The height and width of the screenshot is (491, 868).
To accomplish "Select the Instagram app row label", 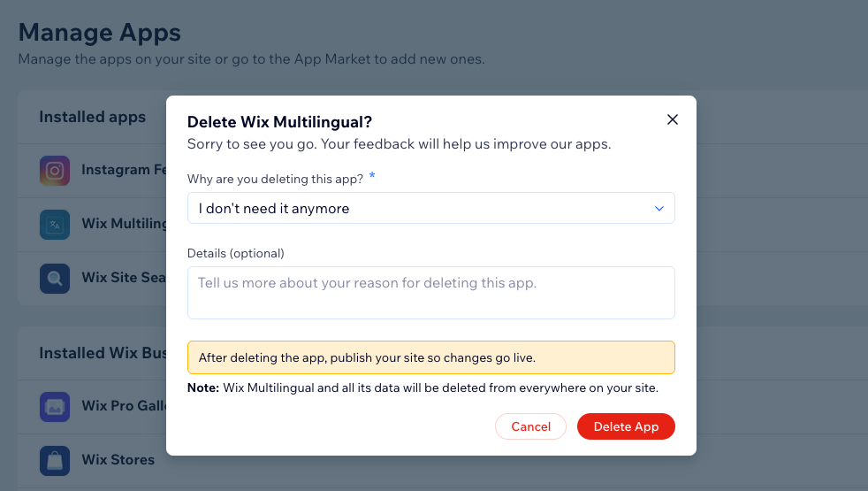I will click(124, 170).
